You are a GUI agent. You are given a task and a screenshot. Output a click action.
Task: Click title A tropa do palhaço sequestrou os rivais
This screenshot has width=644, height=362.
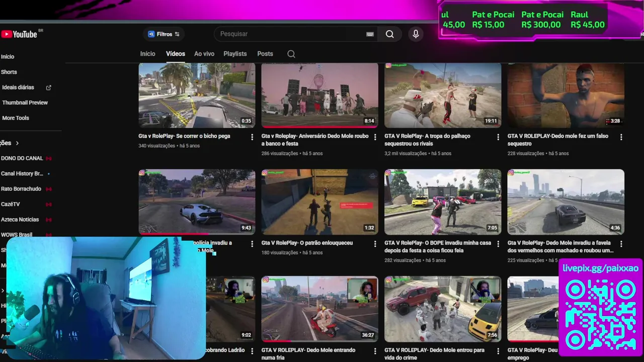click(x=427, y=140)
